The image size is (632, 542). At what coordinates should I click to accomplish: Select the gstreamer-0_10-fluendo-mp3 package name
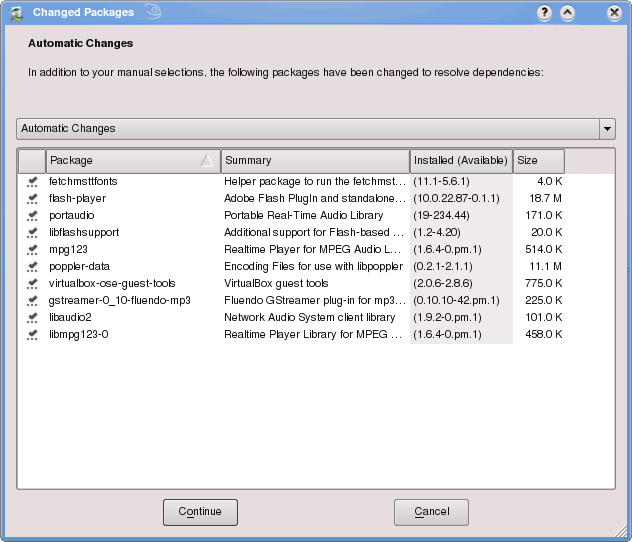(119, 301)
